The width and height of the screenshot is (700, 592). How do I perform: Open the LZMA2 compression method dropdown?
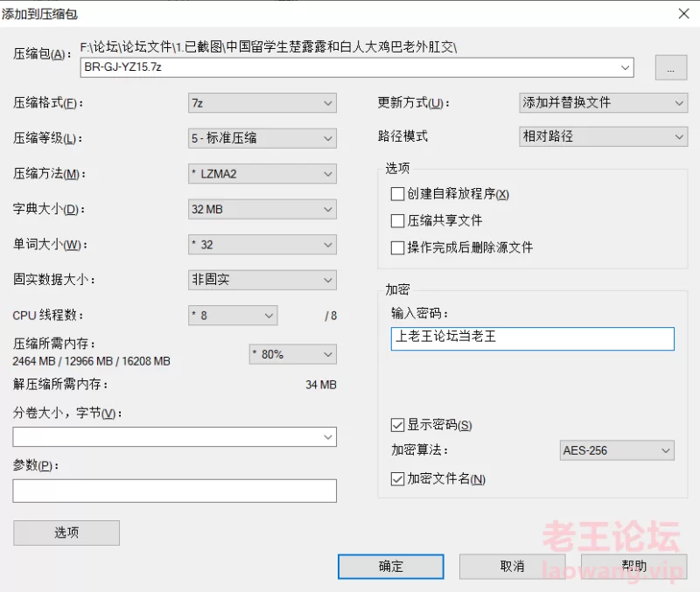[262, 173]
